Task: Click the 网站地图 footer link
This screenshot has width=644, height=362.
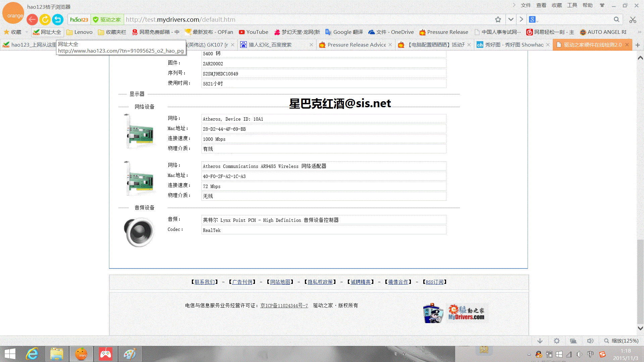Action: [x=280, y=282]
